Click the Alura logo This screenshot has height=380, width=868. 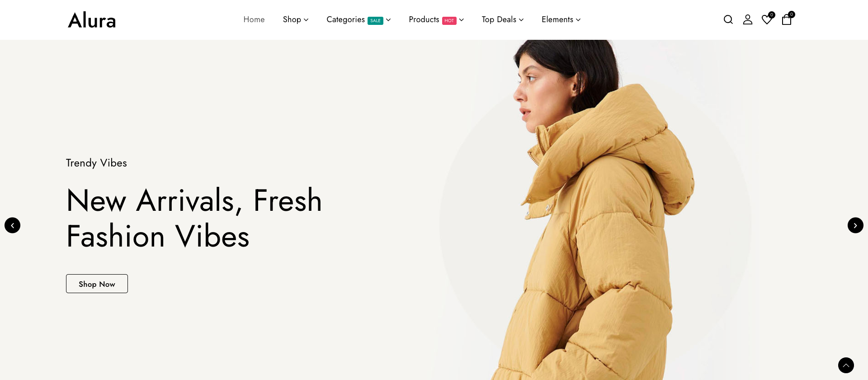click(92, 20)
